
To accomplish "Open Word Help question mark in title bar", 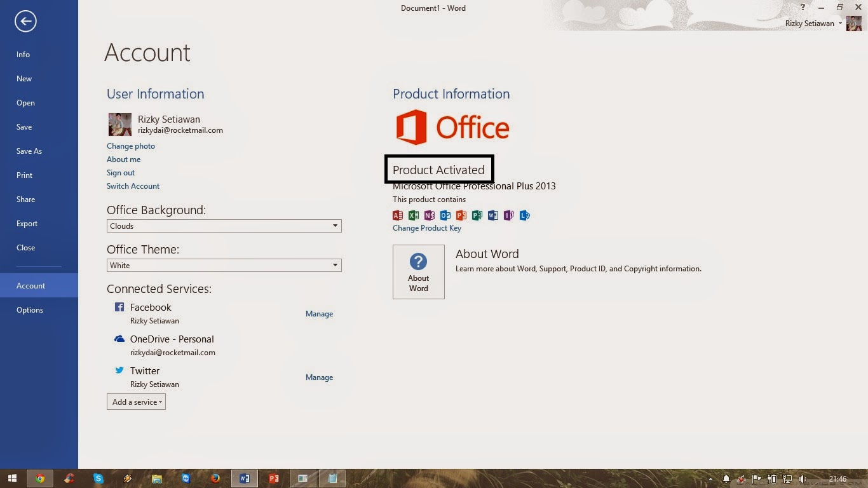I will 803,8.
